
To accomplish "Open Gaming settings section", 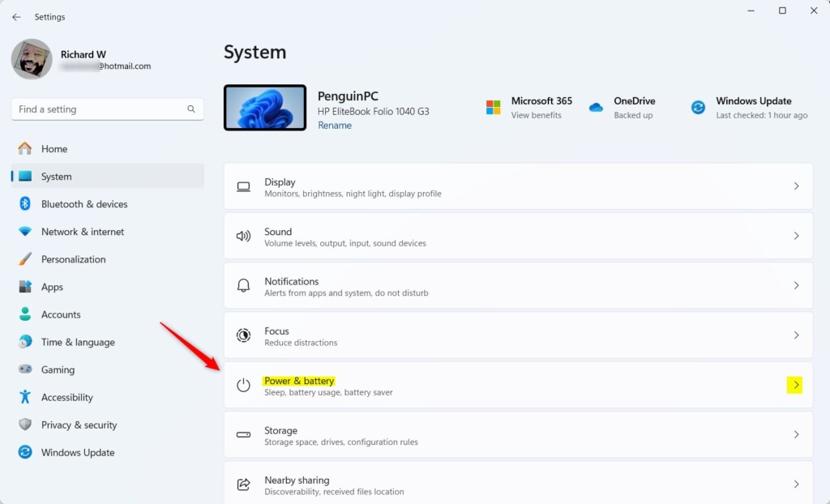I will (108, 369).
